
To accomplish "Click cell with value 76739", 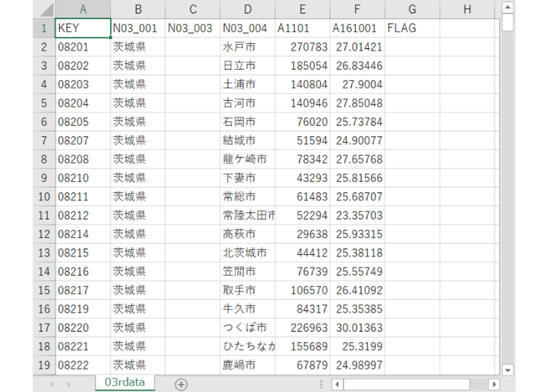I will tap(302, 271).
